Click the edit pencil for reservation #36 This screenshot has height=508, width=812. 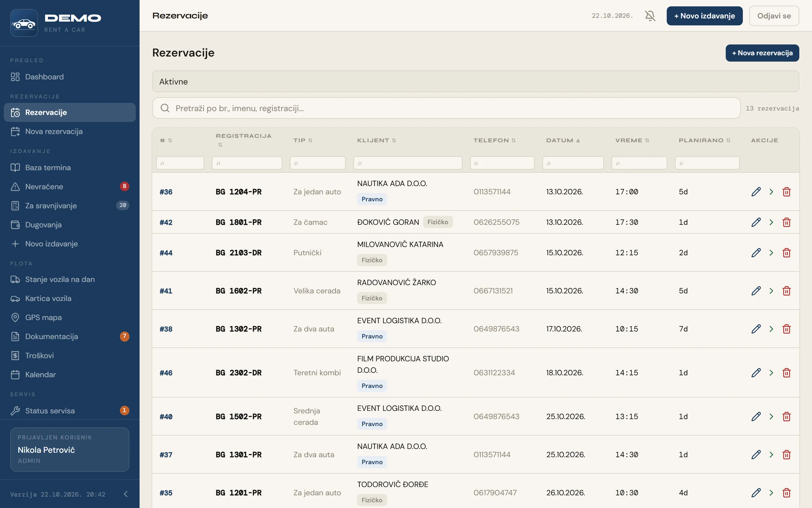coord(756,192)
